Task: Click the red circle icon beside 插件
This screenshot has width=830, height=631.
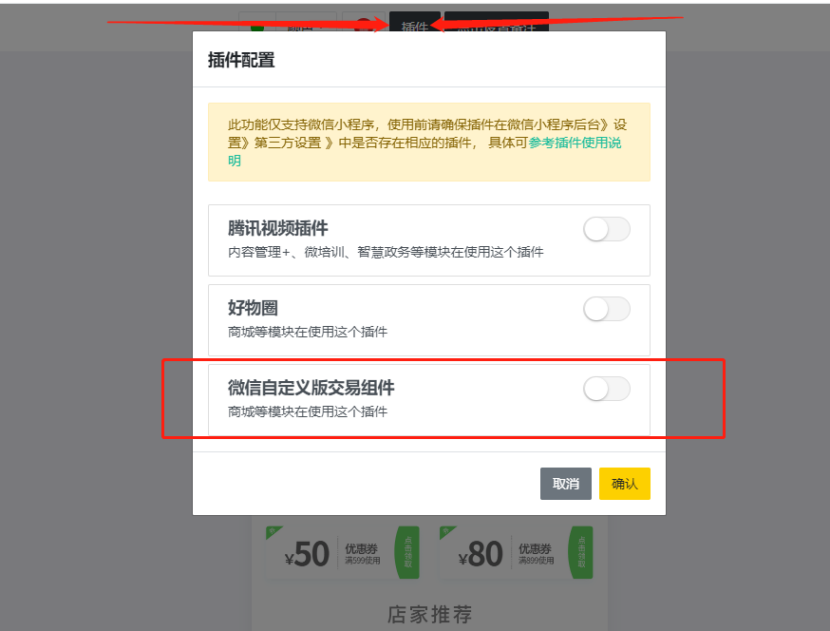Action: click(364, 24)
